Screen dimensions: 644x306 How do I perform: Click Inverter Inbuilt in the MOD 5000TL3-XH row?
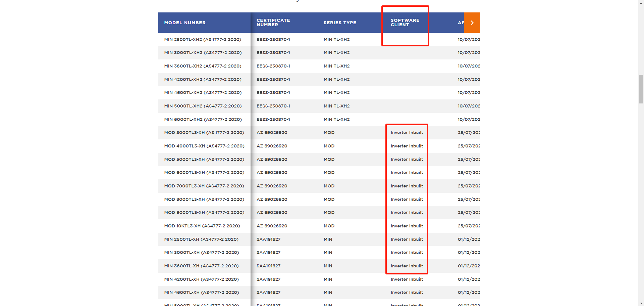point(407,160)
